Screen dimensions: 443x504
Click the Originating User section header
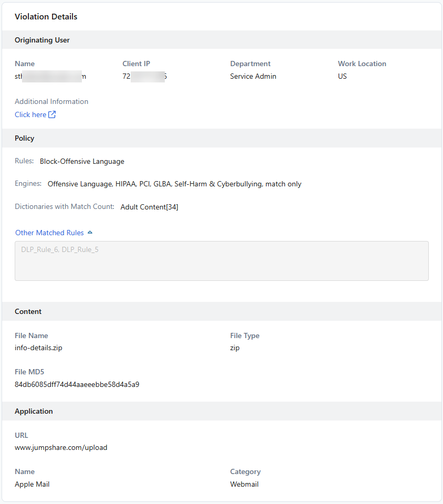coord(42,40)
